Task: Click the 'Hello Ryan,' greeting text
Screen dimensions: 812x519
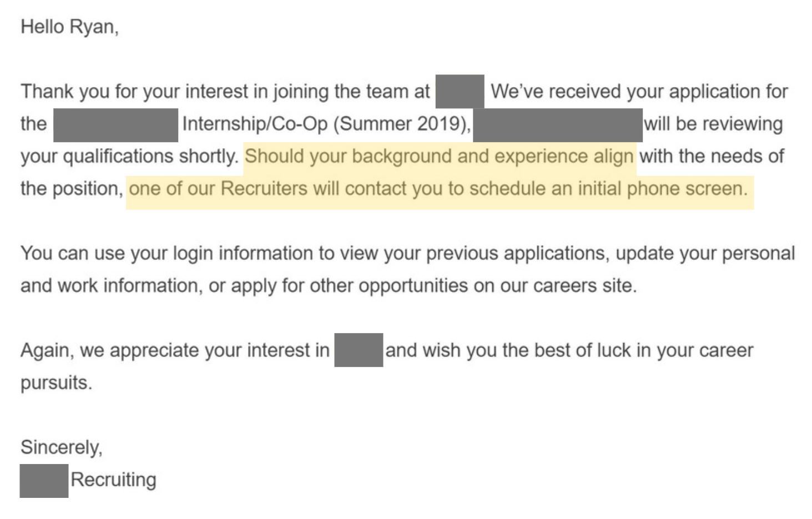Action: coord(69,27)
